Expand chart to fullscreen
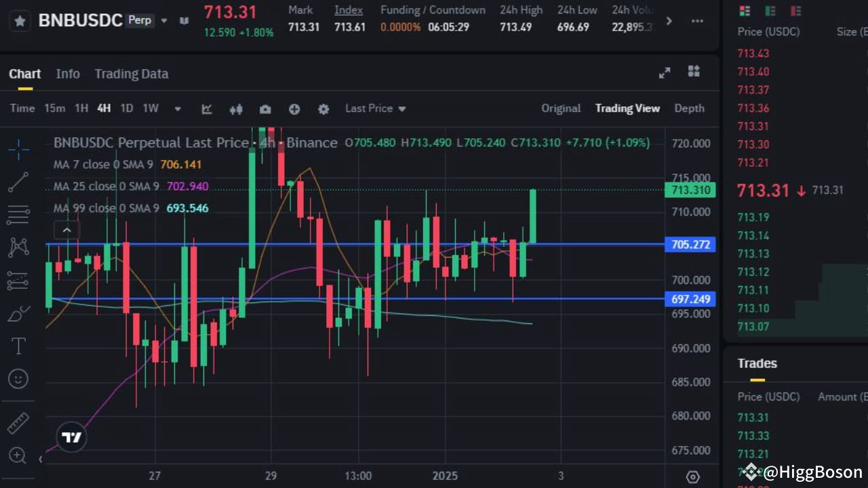The height and width of the screenshot is (488, 868). coord(665,73)
